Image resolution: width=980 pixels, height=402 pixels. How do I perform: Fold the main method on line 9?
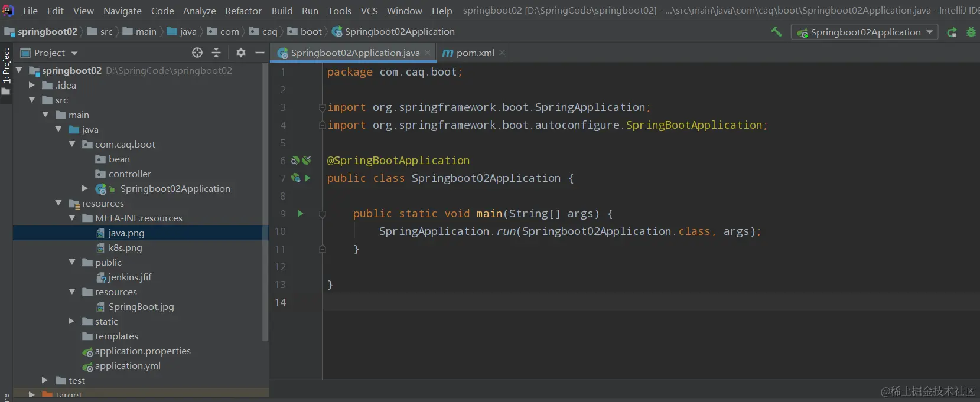click(323, 214)
